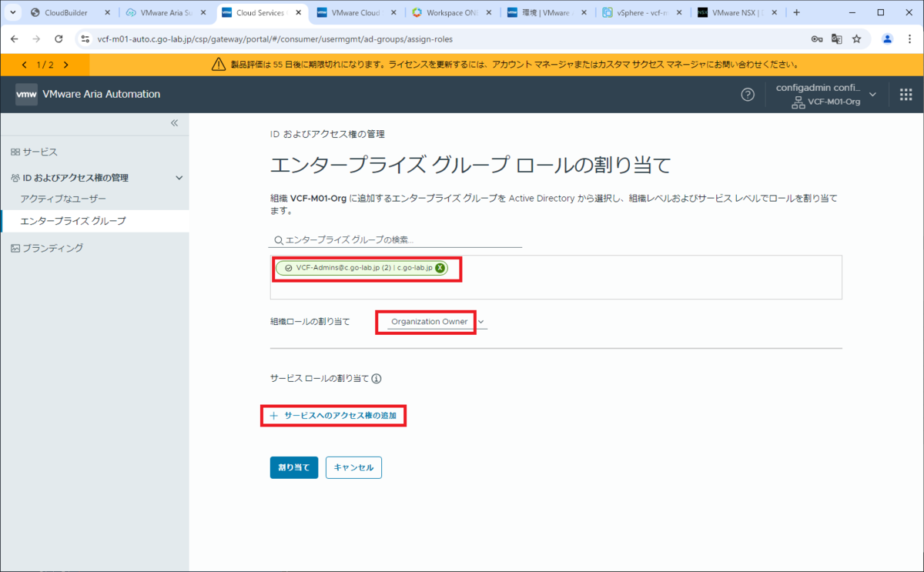This screenshot has height=572, width=924.
Task: Show next notification banner
Action: pos(66,65)
